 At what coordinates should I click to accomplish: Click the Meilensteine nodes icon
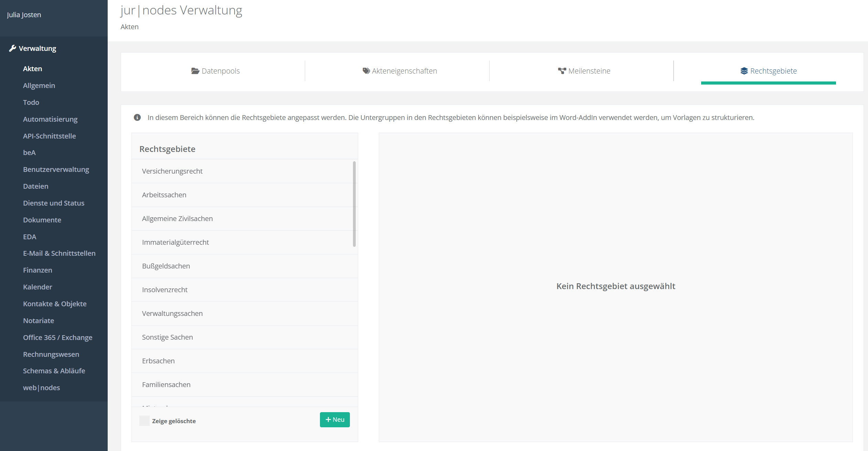[562, 71]
